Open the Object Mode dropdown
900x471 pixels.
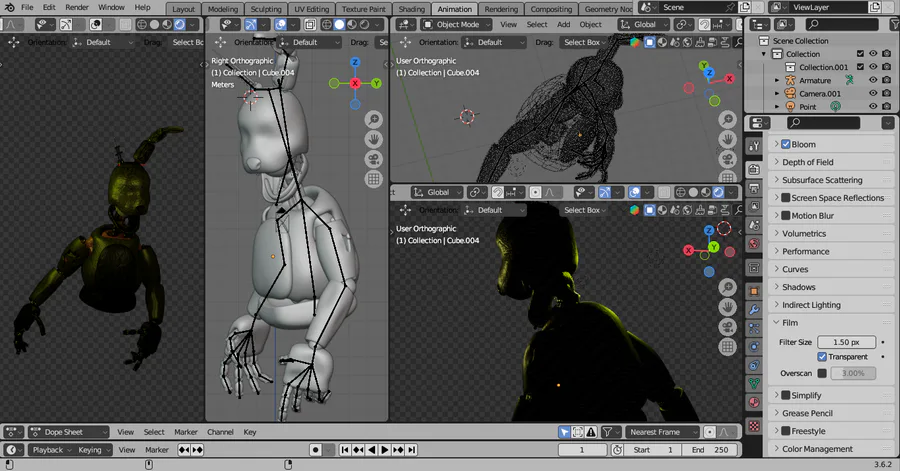(x=456, y=25)
